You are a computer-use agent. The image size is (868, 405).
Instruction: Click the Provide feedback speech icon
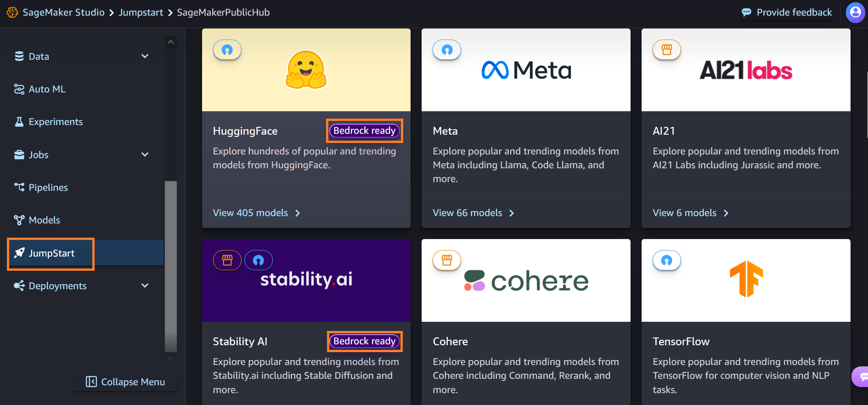pos(747,12)
